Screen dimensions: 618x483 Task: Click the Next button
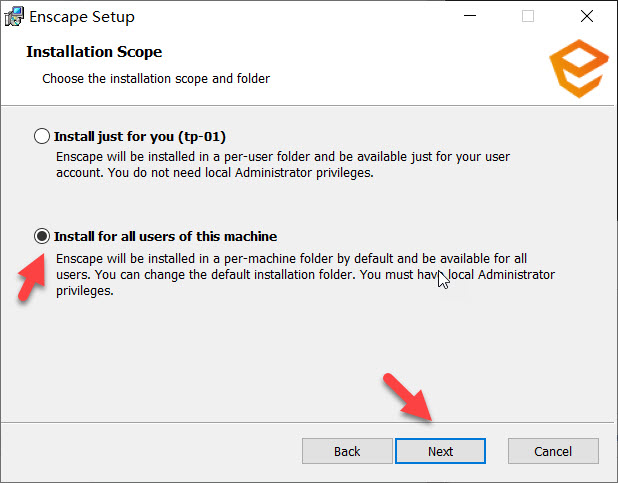[440, 451]
